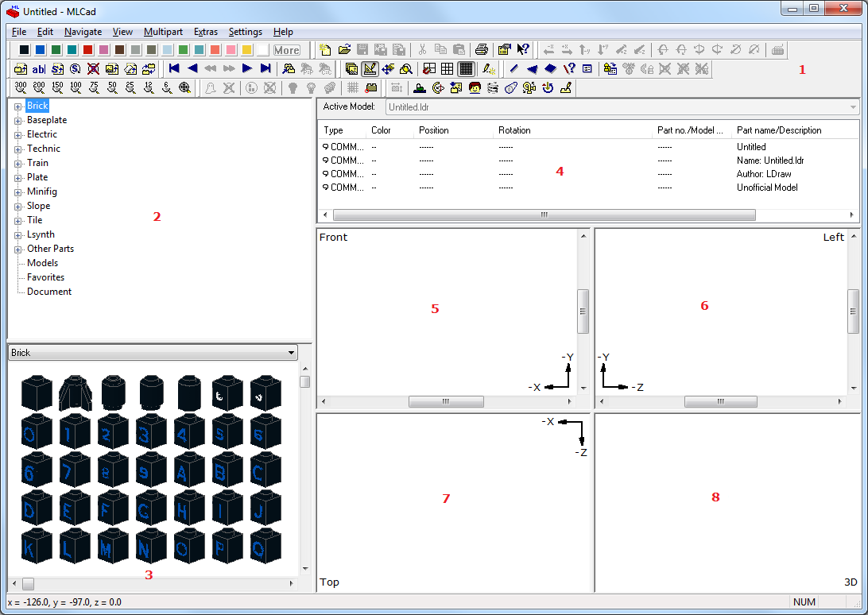The height and width of the screenshot is (615, 868).
Task: Expand the Brick tree node
Action: coord(17,106)
